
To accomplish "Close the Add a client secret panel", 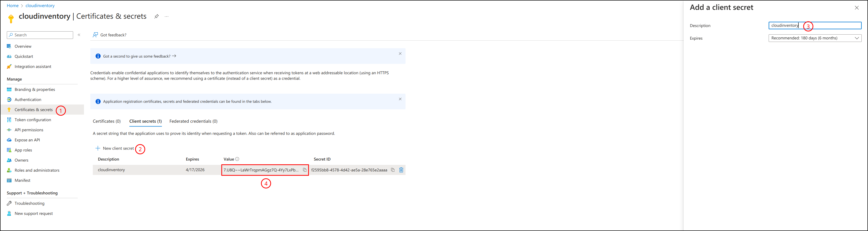I will (x=857, y=8).
